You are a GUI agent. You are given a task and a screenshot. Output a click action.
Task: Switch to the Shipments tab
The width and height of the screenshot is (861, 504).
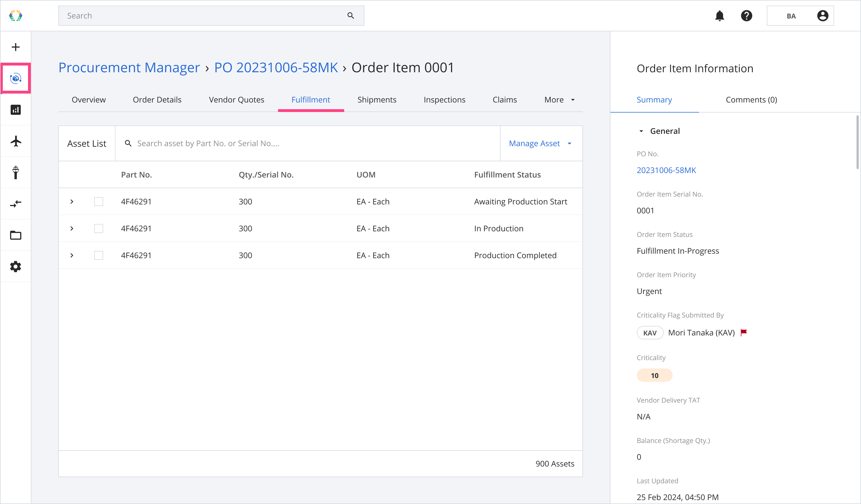point(377,100)
